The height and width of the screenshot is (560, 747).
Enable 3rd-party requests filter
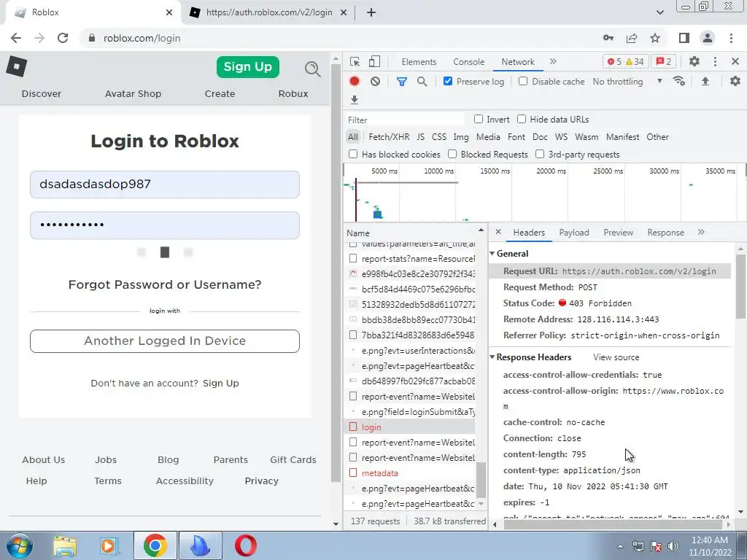pos(540,155)
